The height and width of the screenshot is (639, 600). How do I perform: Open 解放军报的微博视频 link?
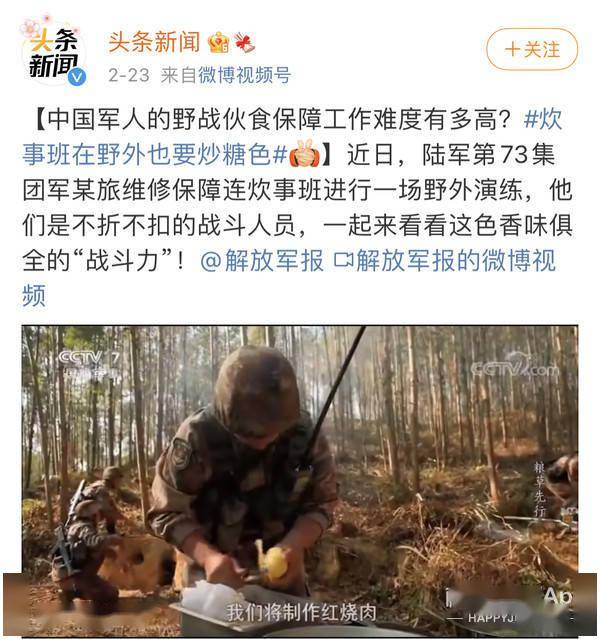click(x=289, y=278)
